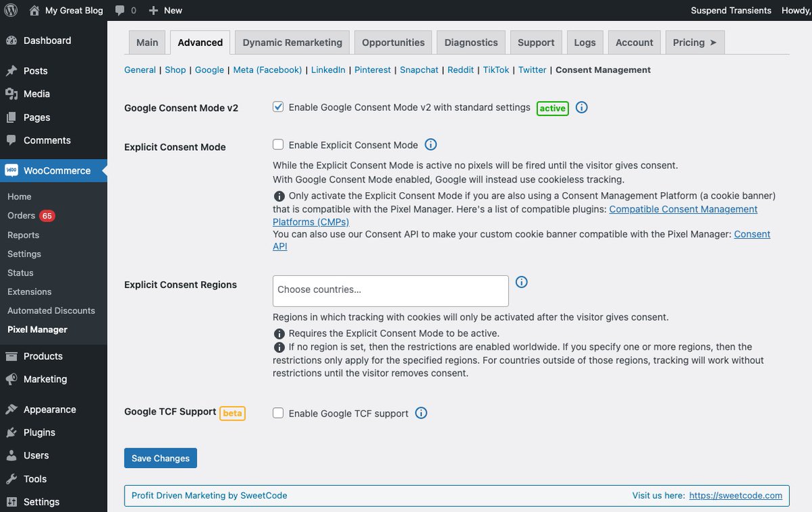The image size is (812, 512).
Task: Open the Logs tab
Action: (585, 42)
